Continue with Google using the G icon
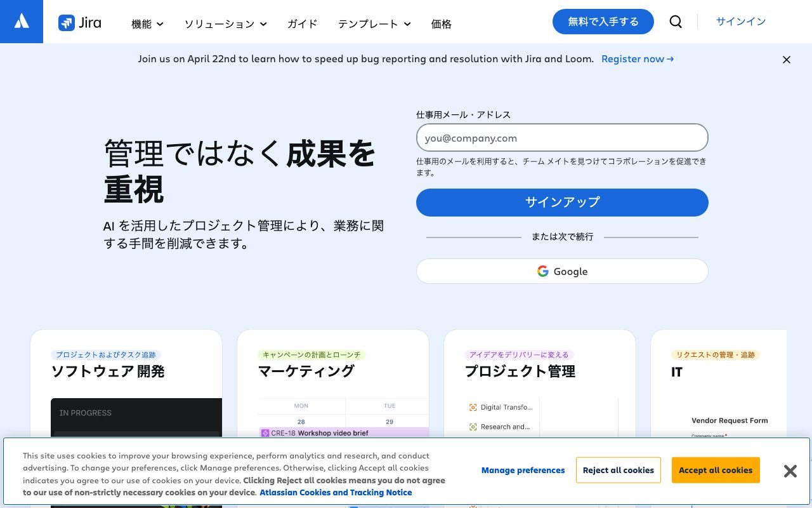 543,271
